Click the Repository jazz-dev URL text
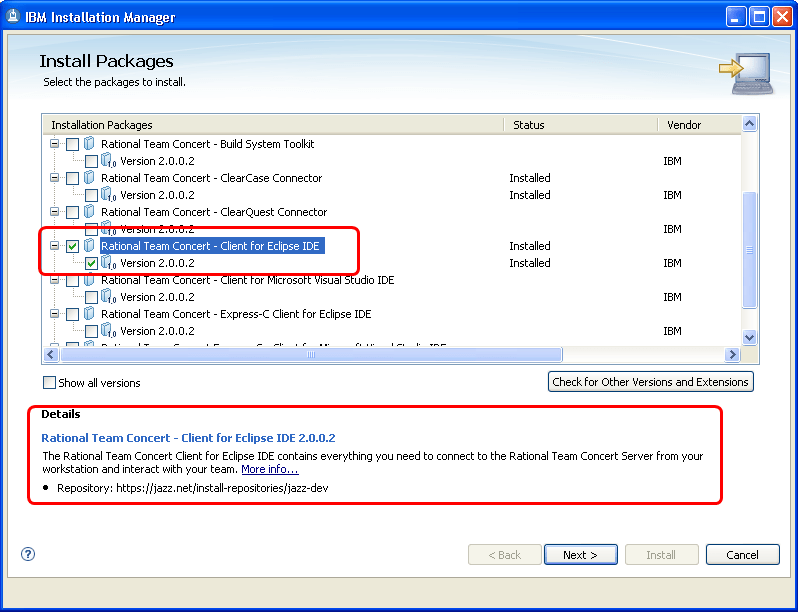The image size is (798, 612). pyautogui.click(x=222, y=488)
